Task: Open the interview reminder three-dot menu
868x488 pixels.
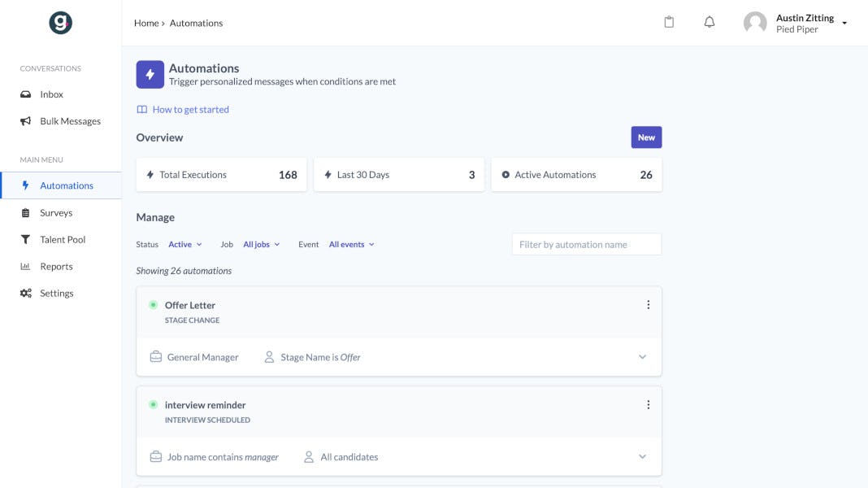Action: (648, 405)
